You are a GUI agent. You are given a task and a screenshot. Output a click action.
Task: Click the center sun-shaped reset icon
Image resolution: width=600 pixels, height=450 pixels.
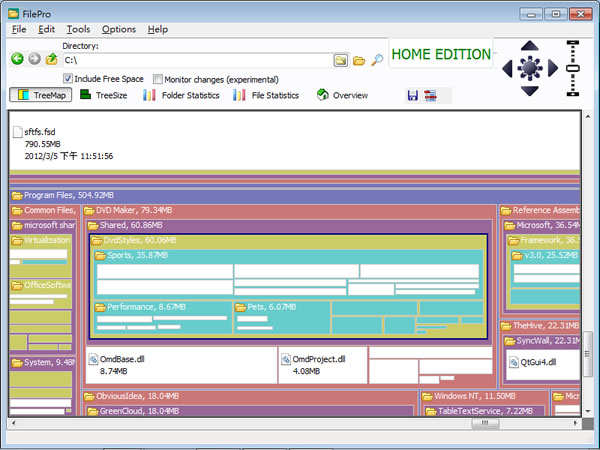coord(530,68)
